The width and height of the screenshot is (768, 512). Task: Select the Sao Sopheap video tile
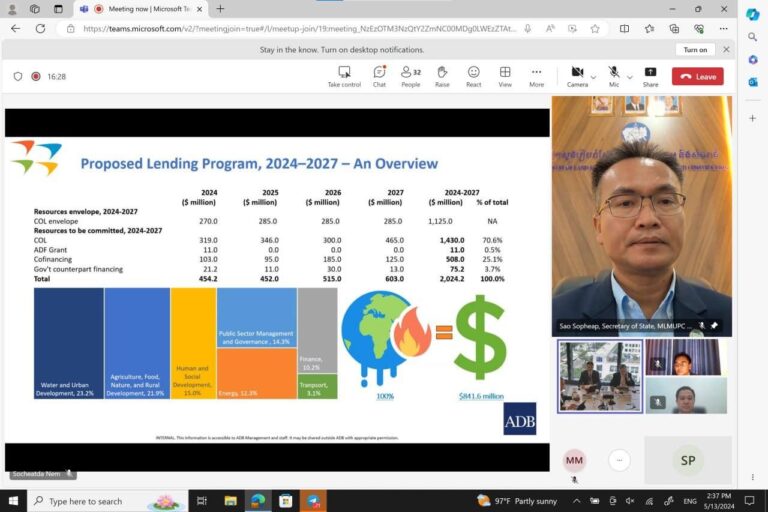(x=642, y=216)
